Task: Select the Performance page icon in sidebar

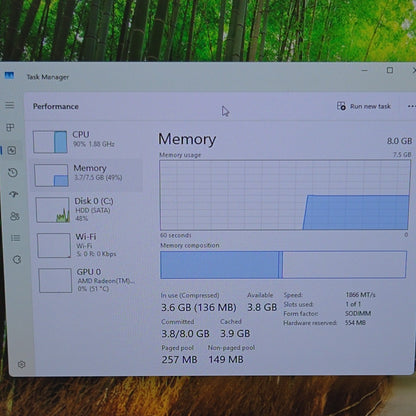Action: pos(12,150)
